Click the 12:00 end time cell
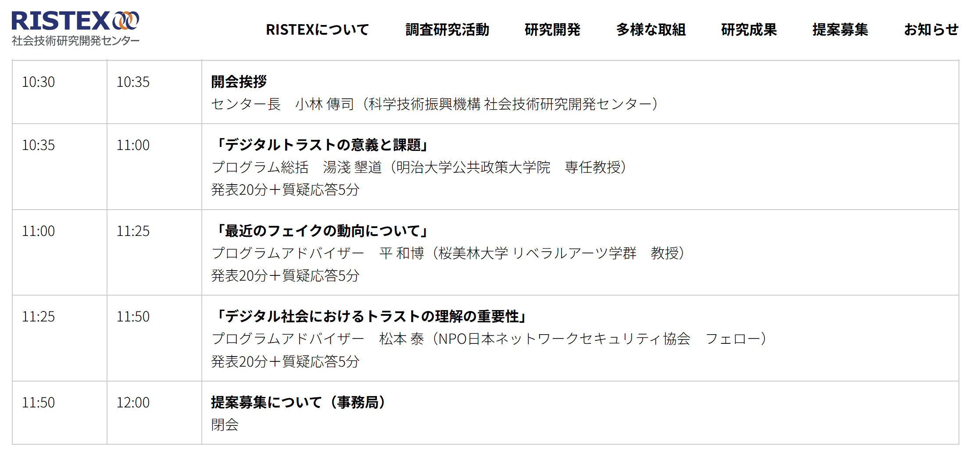Viewport: 980px width, 464px height. pyautogui.click(x=133, y=403)
